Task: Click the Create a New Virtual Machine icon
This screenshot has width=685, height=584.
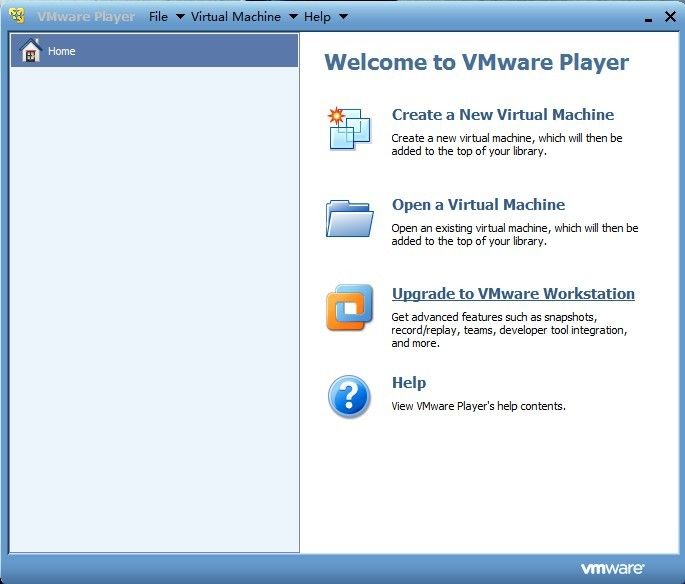Action: [349, 128]
